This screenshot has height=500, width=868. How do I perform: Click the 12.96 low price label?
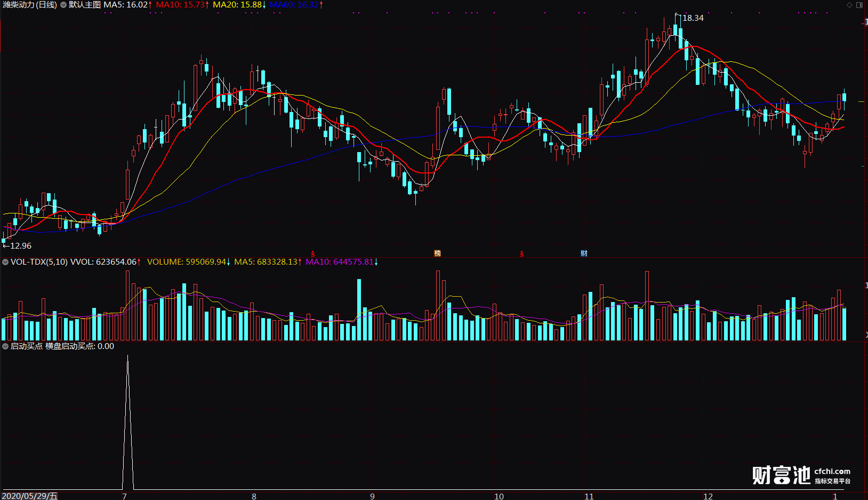click(x=21, y=246)
